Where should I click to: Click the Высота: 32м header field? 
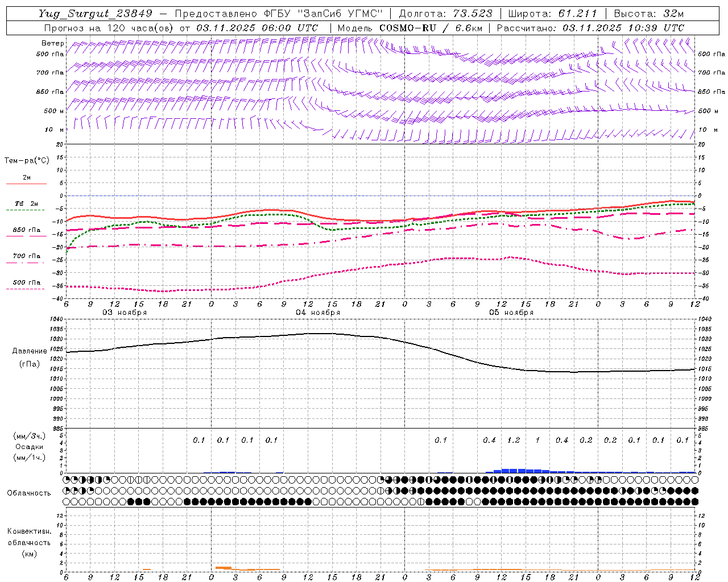648,14
